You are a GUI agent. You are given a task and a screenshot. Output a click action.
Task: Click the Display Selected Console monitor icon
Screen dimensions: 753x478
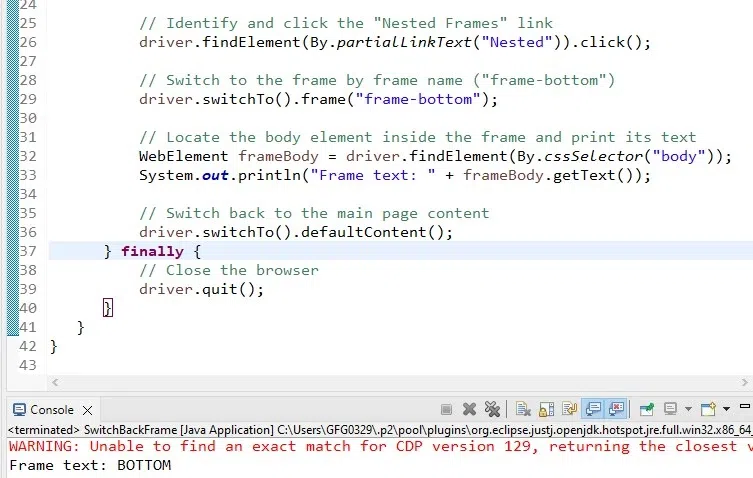(x=670, y=409)
